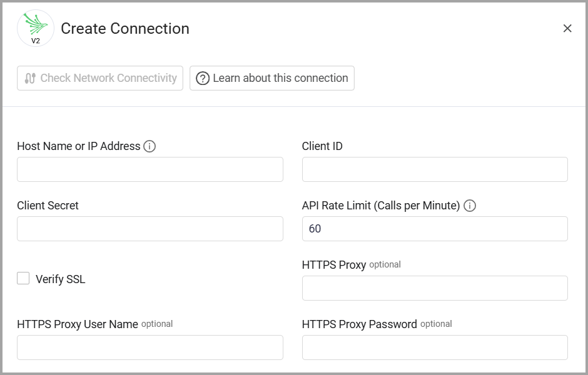The image size is (588, 375).
Task: Click into the Client ID field
Action: 435,169
